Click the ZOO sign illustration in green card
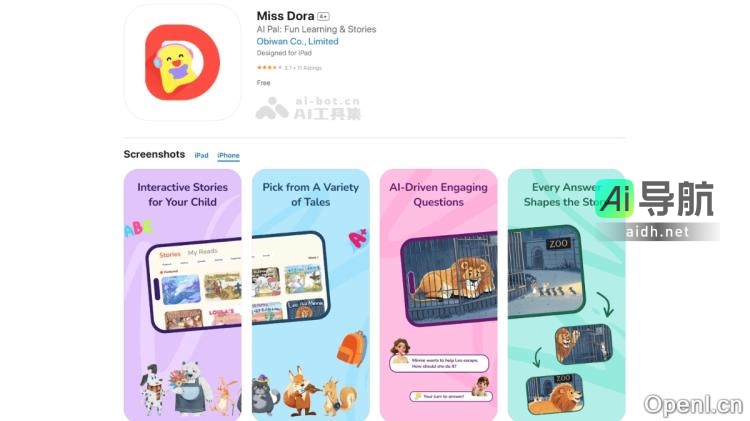This screenshot has width=750, height=421. point(558,244)
